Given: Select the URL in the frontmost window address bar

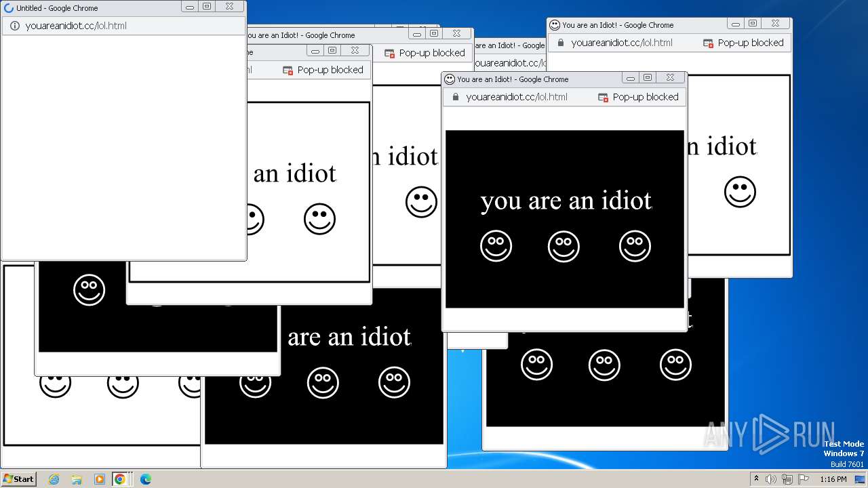Looking at the screenshot, I should click(x=517, y=97).
